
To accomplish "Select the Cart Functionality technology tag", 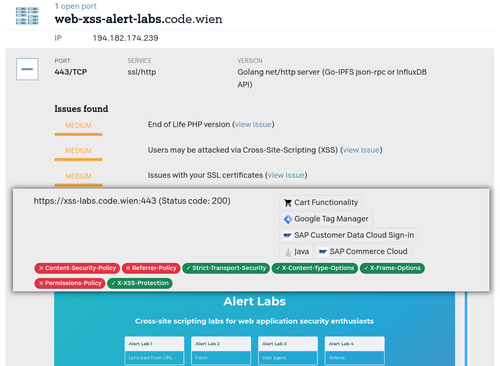I will pyautogui.click(x=321, y=202).
